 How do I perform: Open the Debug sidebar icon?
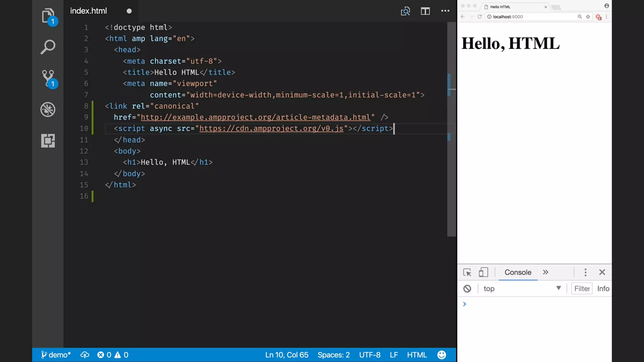pyautogui.click(x=48, y=109)
